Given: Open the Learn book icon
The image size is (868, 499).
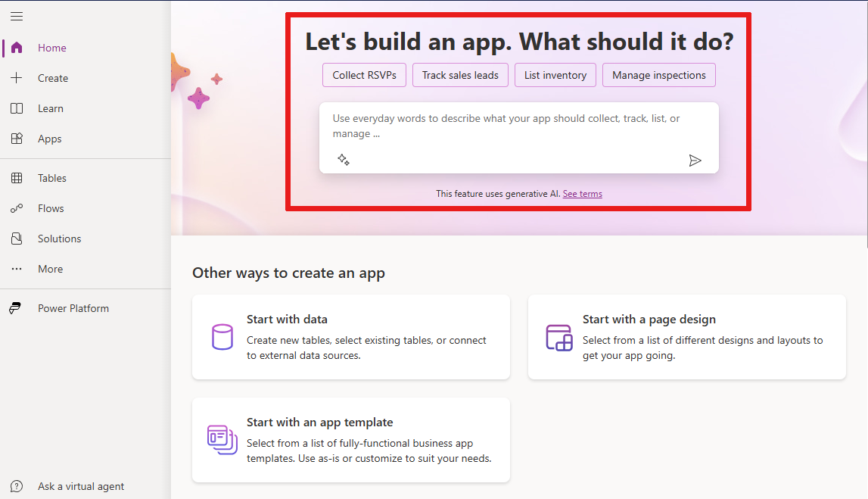Looking at the screenshot, I should pyautogui.click(x=17, y=108).
